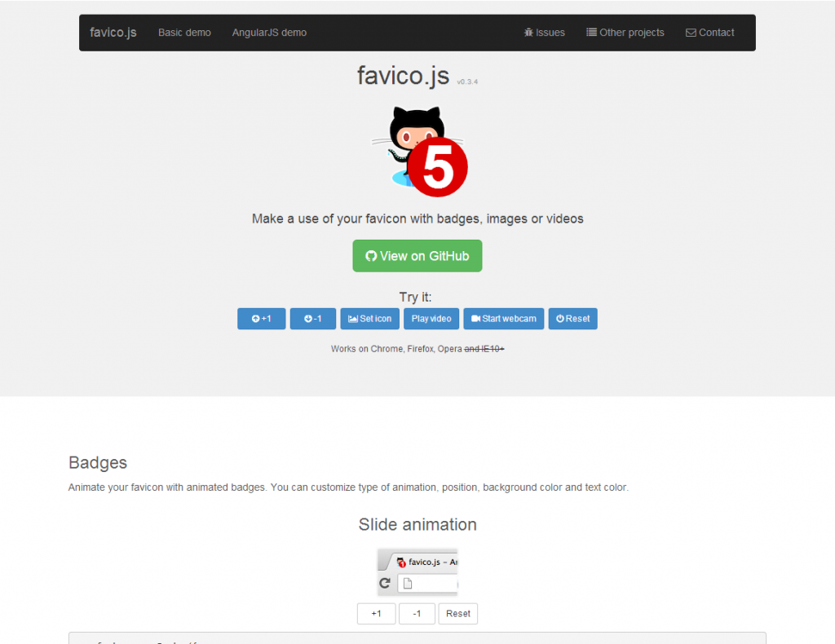Screen dimensions: 835x644
Task: Click the favico.js brand link in the navbar
Action: 113,33
